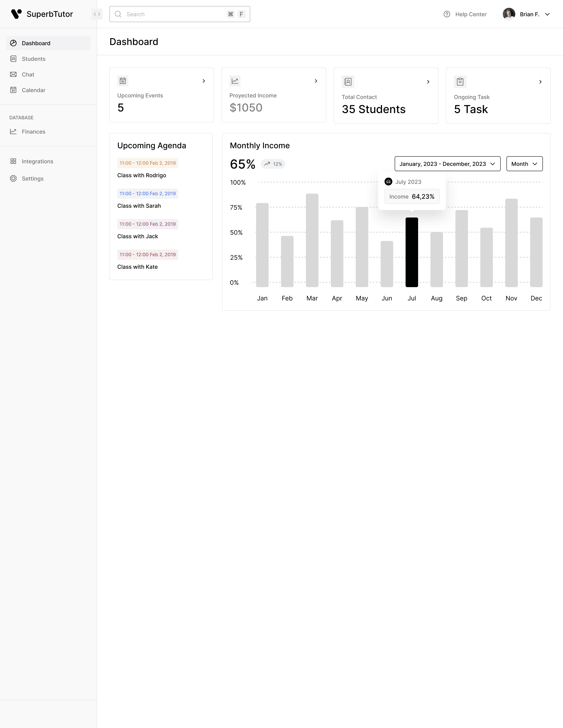Expand the Brian F. account dropdown arrow
Viewport: 563px width, 728px height.
[x=547, y=14]
